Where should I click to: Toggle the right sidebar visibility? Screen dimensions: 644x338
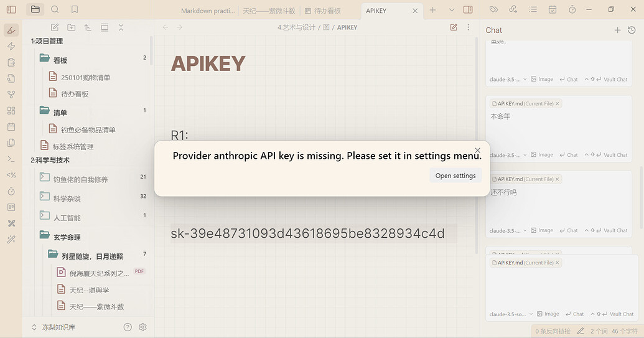[468, 10]
